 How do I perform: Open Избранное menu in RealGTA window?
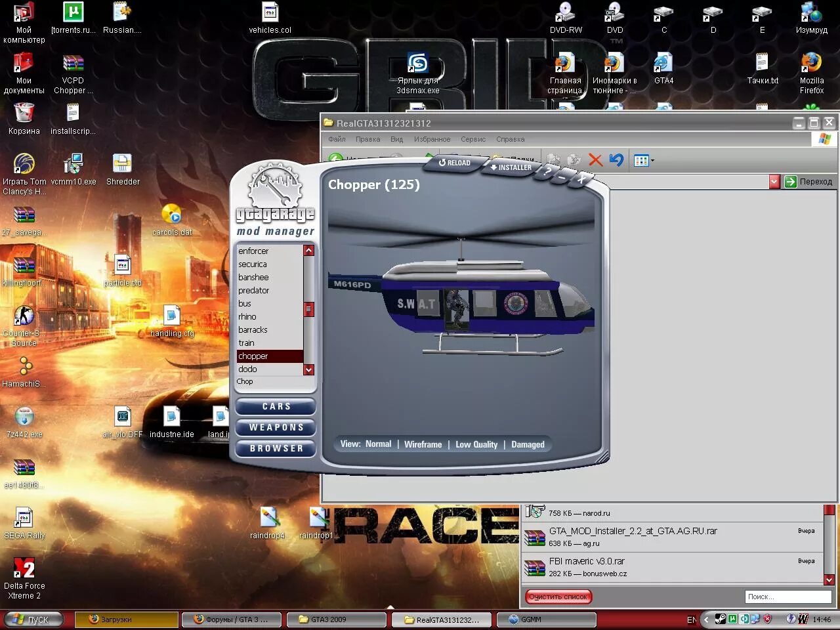(x=432, y=139)
